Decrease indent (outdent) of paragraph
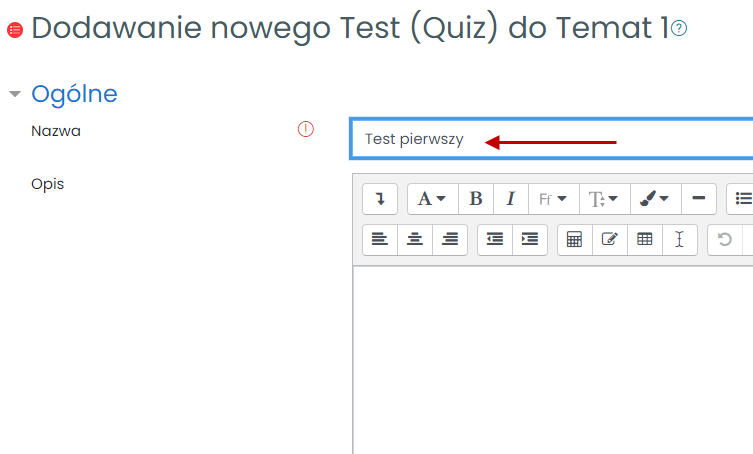 tap(495, 240)
